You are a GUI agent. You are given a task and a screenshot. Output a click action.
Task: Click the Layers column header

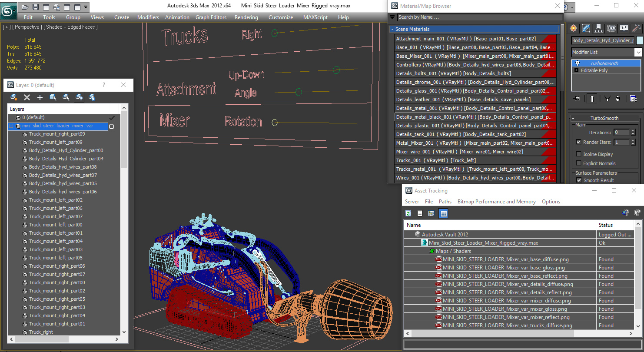click(58, 109)
